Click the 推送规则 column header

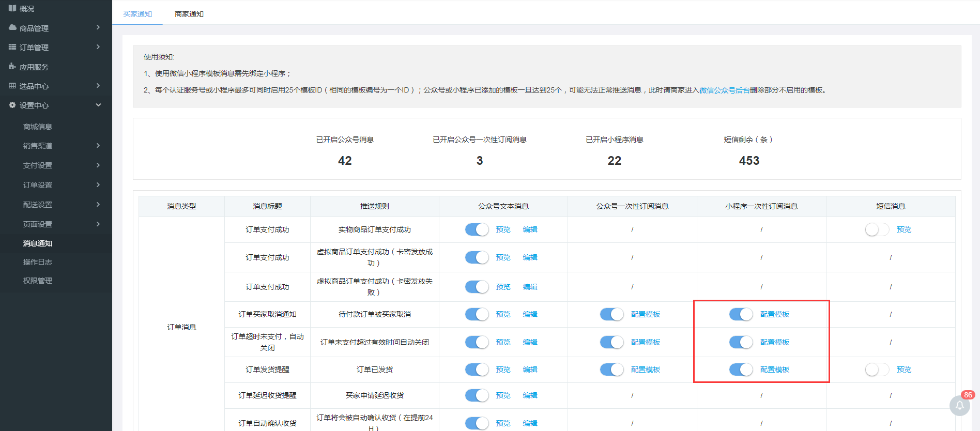[375, 206]
